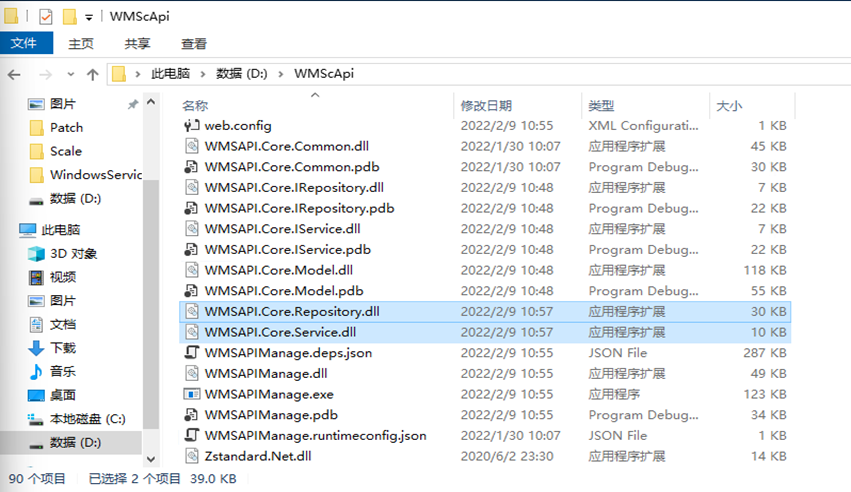Expand the chevron after 此电脑 in address bar
The height and width of the screenshot is (492, 851).
click(203, 74)
